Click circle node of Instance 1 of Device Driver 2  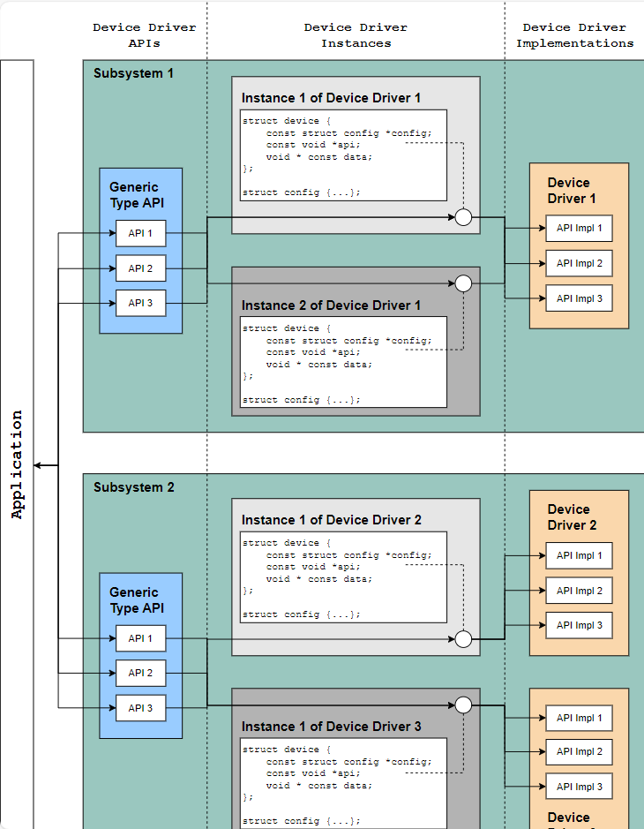pyautogui.click(x=463, y=639)
